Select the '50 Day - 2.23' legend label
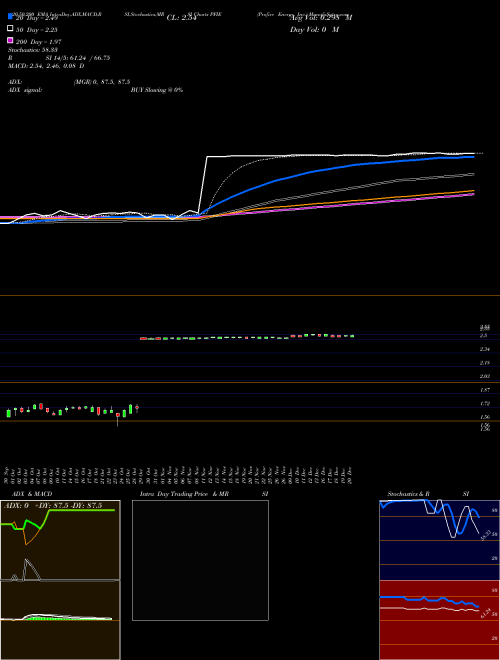 pyautogui.click(x=37, y=30)
